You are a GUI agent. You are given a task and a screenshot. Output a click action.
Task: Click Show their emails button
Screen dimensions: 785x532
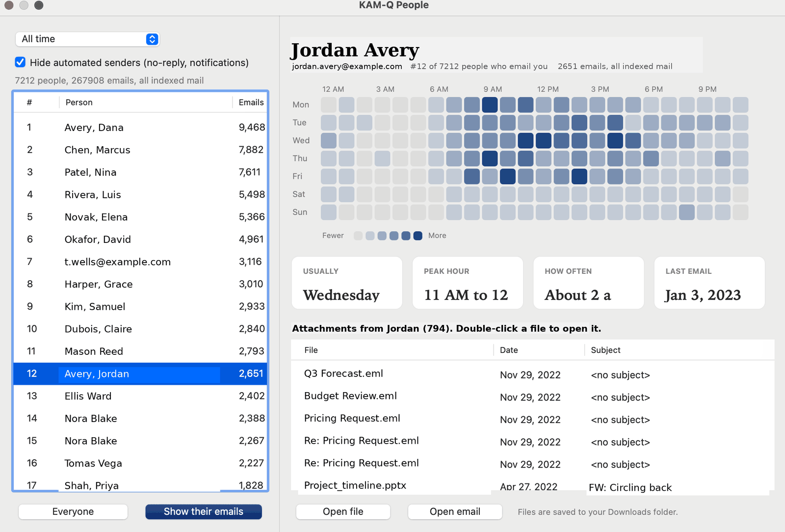pos(204,511)
